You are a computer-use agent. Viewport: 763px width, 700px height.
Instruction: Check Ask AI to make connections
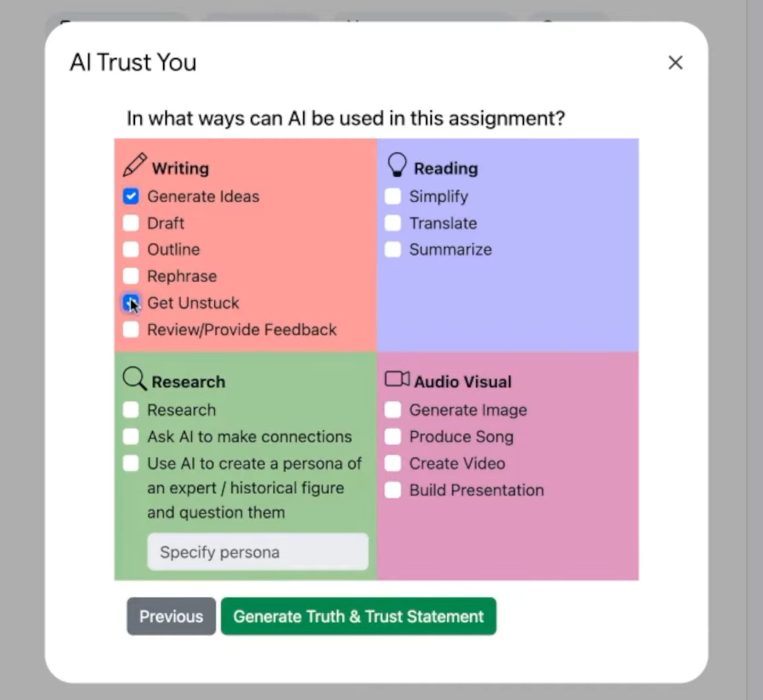(x=131, y=437)
